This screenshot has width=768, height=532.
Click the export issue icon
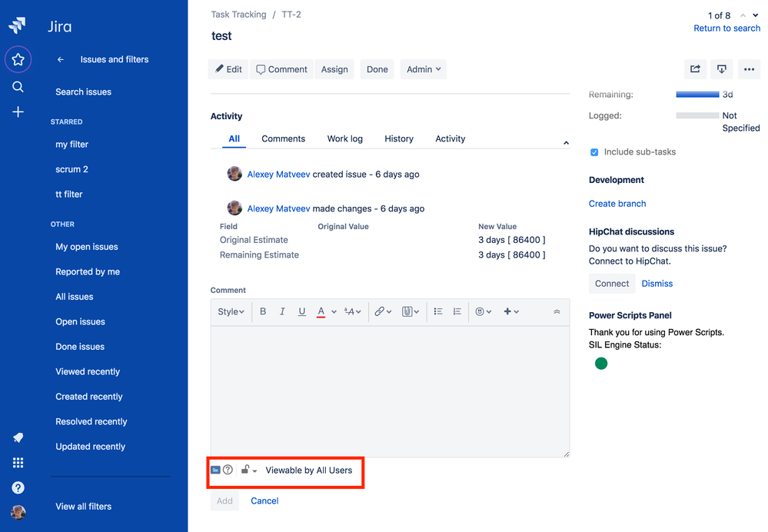pos(721,69)
